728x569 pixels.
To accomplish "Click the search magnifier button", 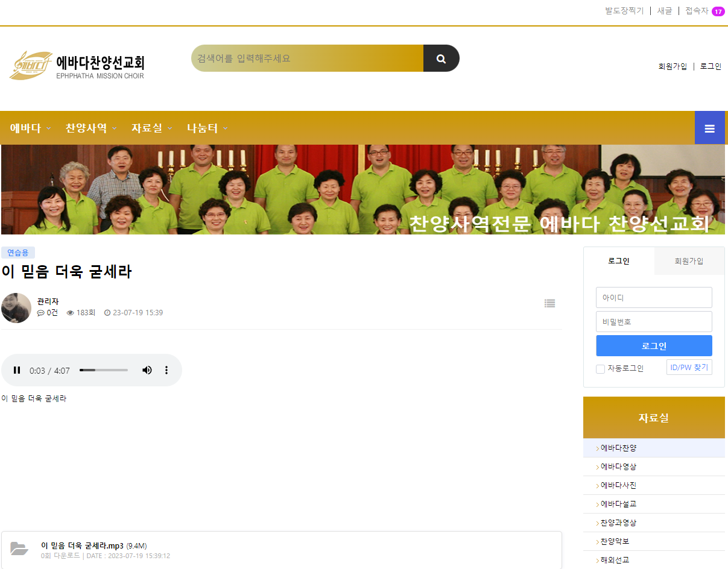I will click(441, 58).
